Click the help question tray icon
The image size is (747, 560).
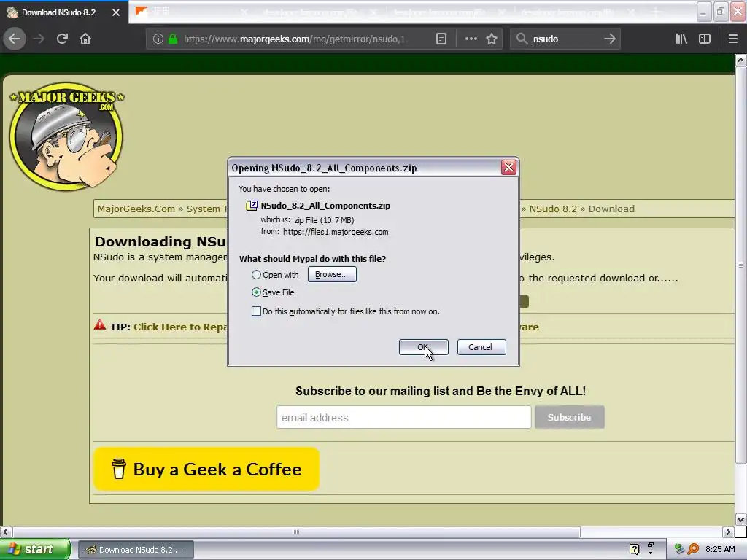coord(634,550)
